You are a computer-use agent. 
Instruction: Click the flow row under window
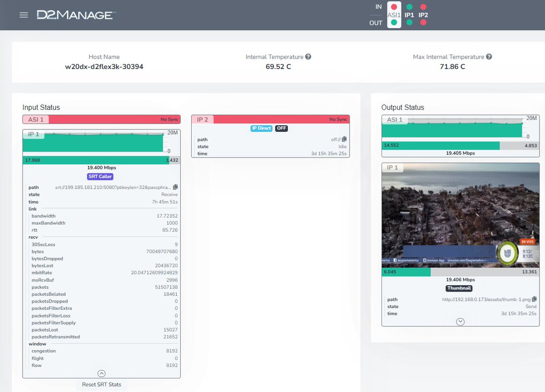[104, 365]
